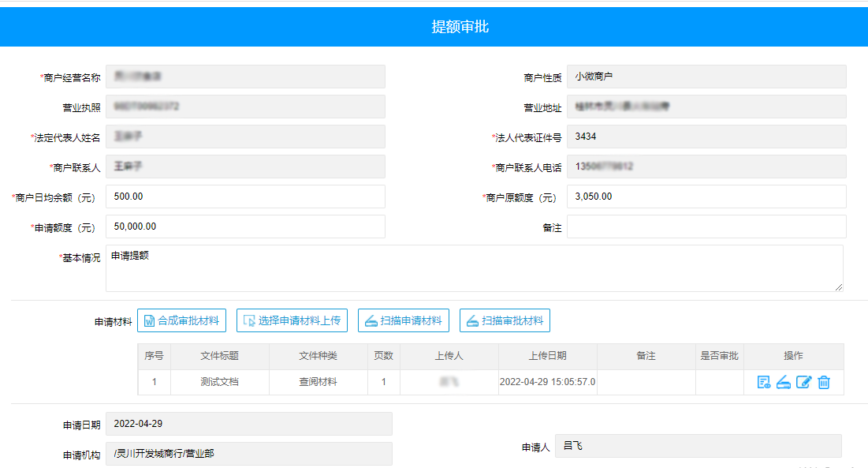Screen dimensions: 868x468
Task: Click the empty 备注 input field
Action: point(706,227)
